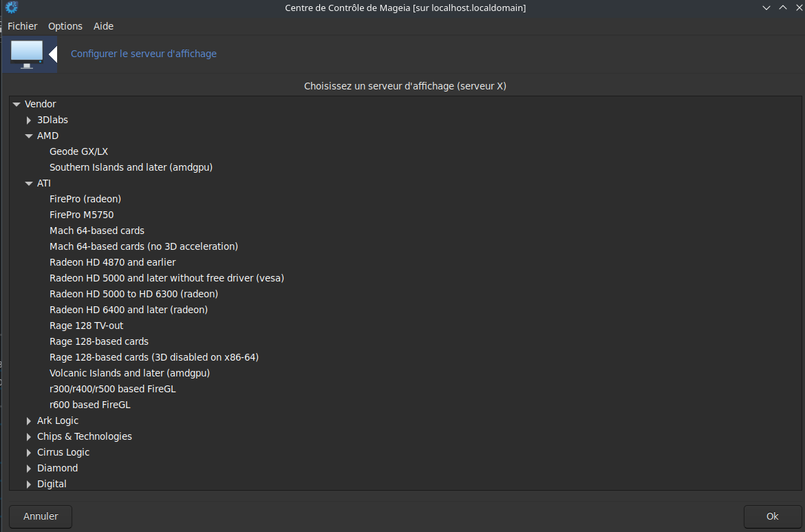The height and width of the screenshot is (532, 805).
Task: Select Radeon HD 6400 and later (radeon)
Action: (x=129, y=310)
